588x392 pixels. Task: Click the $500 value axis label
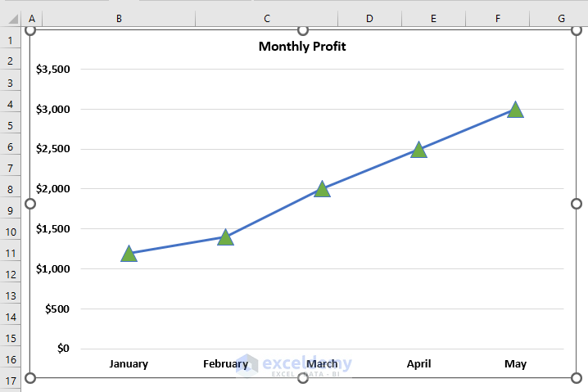coord(57,309)
